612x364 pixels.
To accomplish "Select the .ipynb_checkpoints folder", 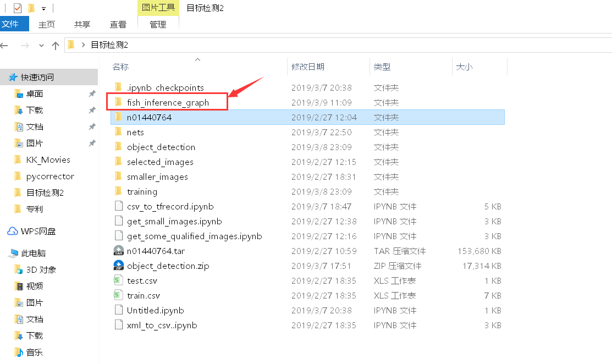I will pyautogui.click(x=165, y=88).
